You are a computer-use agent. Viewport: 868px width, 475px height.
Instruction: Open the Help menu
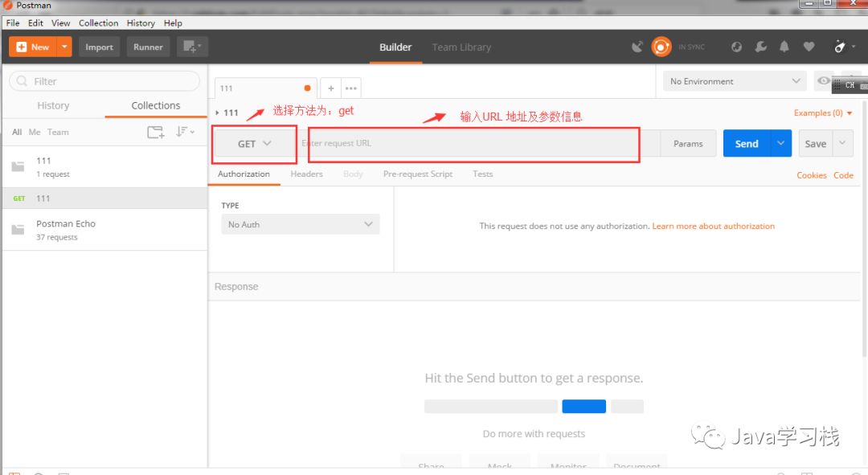pyautogui.click(x=173, y=23)
